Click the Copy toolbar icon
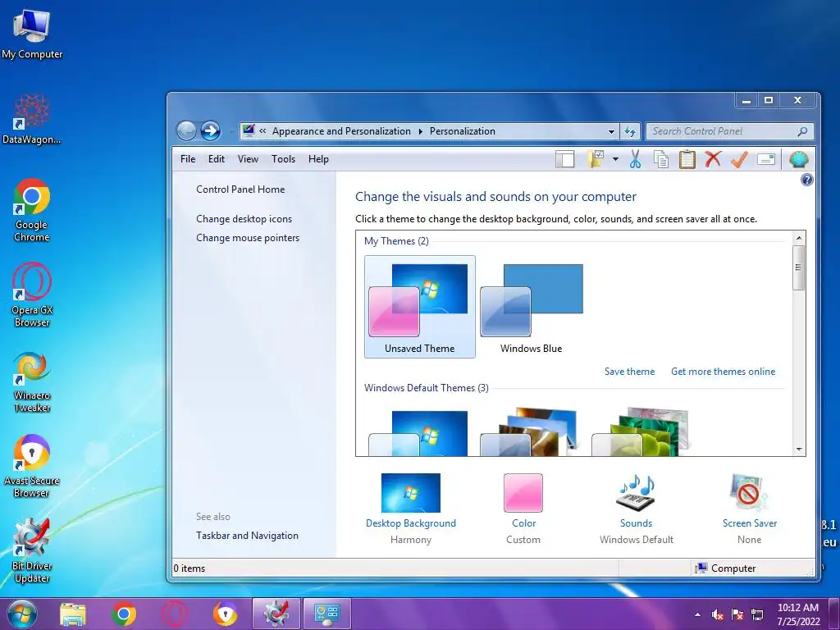This screenshot has height=630, width=840. pyautogui.click(x=661, y=159)
